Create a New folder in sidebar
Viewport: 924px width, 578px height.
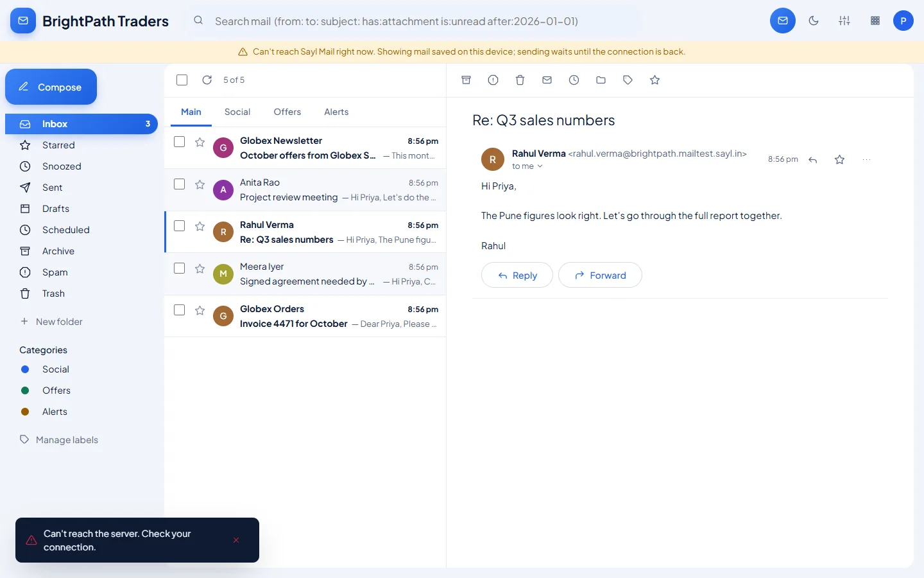(51, 322)
